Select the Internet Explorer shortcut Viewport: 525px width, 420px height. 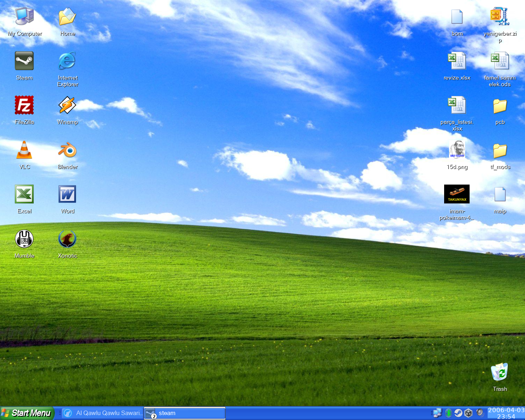[x=67, y=61]
